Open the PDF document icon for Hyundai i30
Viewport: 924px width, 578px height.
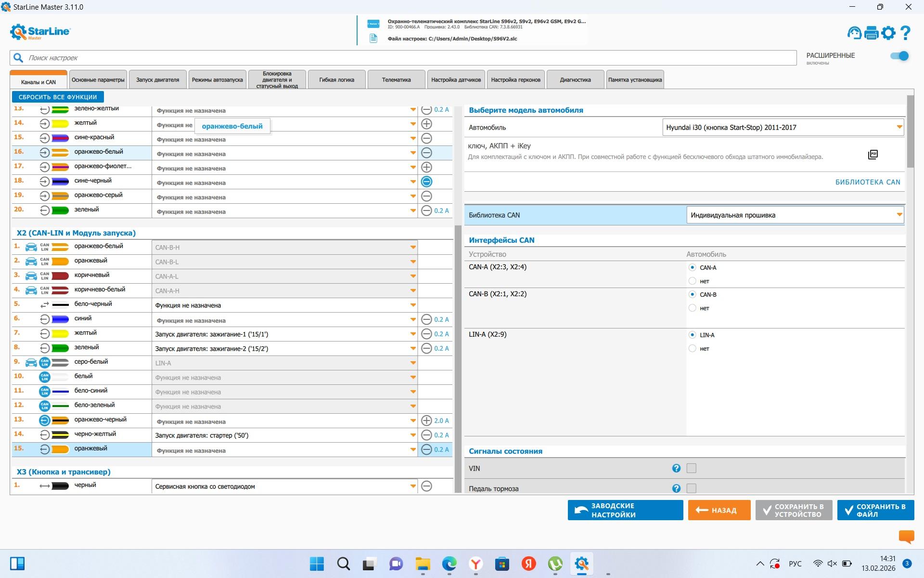tap(873, 154)
